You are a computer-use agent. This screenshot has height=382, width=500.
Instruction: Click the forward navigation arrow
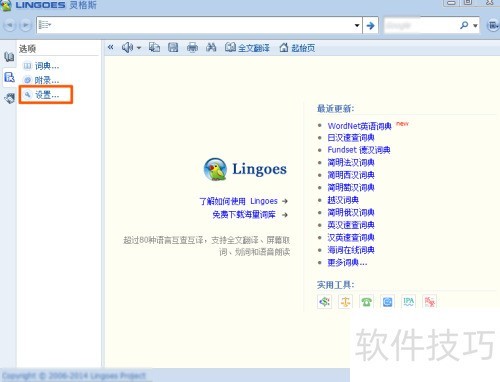pos(25,25)
